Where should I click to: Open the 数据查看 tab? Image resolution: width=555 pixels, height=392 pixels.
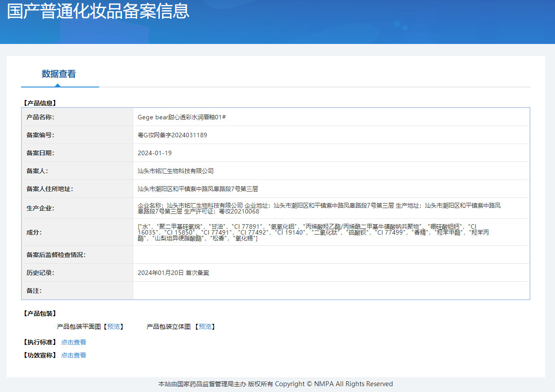pos(59,74)
